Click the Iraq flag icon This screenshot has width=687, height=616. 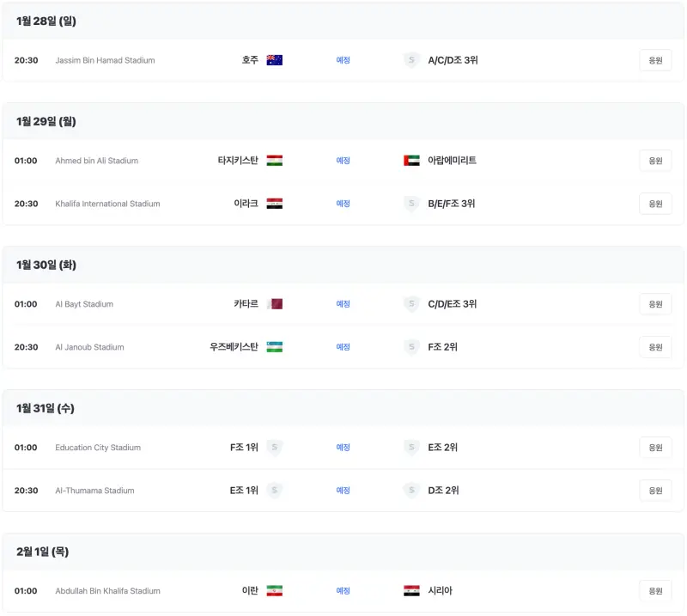tap(274, 204)
